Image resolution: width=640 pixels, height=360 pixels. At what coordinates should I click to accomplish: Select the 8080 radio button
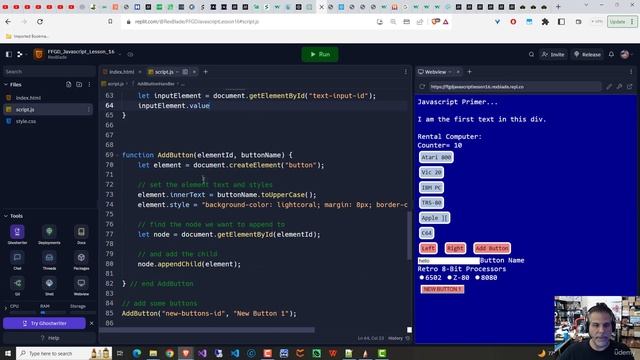pos(477,278)
